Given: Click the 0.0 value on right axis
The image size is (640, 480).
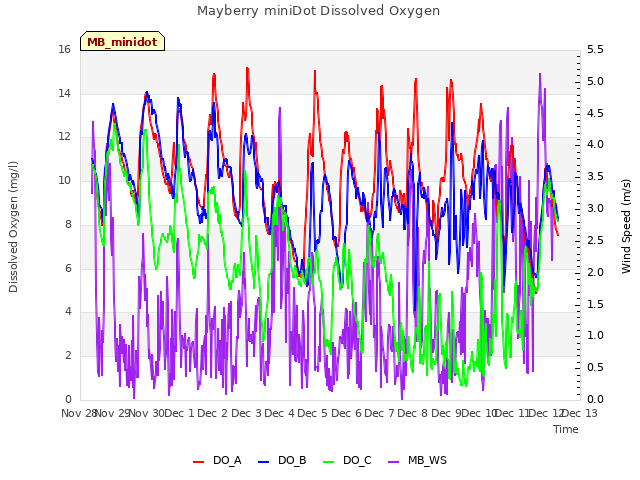Looking at the screenshot, I should click(595, 400).
